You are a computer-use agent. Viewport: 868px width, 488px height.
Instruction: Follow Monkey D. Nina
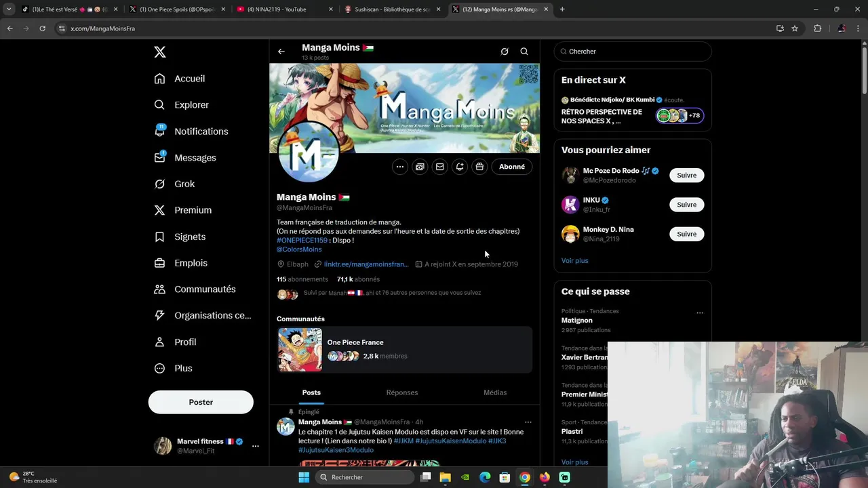[x=686, y=234]
